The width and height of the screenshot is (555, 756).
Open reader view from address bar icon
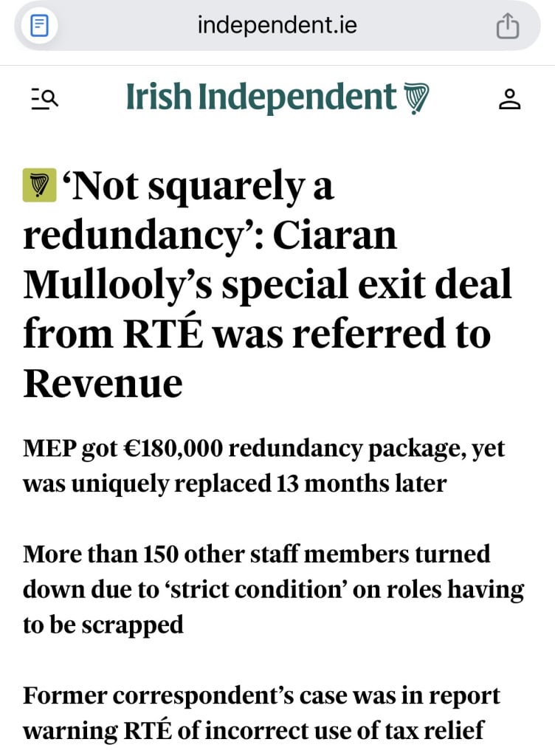[x=39, y=25]
